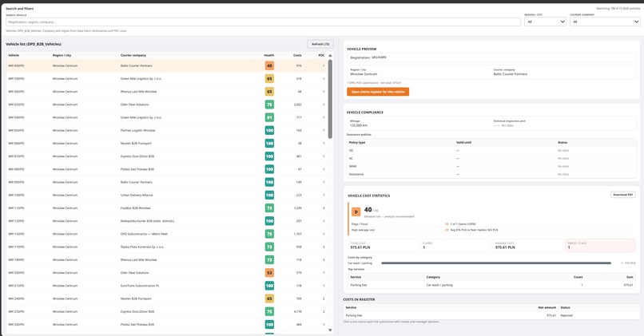Select vehicle row WR106DPO

point(166,143)
